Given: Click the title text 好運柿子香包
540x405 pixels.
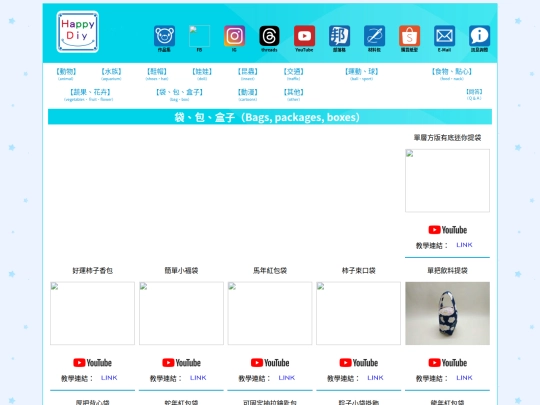Looking at the screenshot, I should click(x=92, y=271).
